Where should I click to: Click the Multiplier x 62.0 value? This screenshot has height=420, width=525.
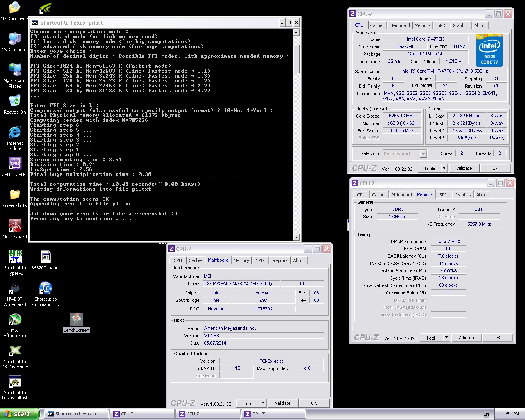[x=402, y=123]
